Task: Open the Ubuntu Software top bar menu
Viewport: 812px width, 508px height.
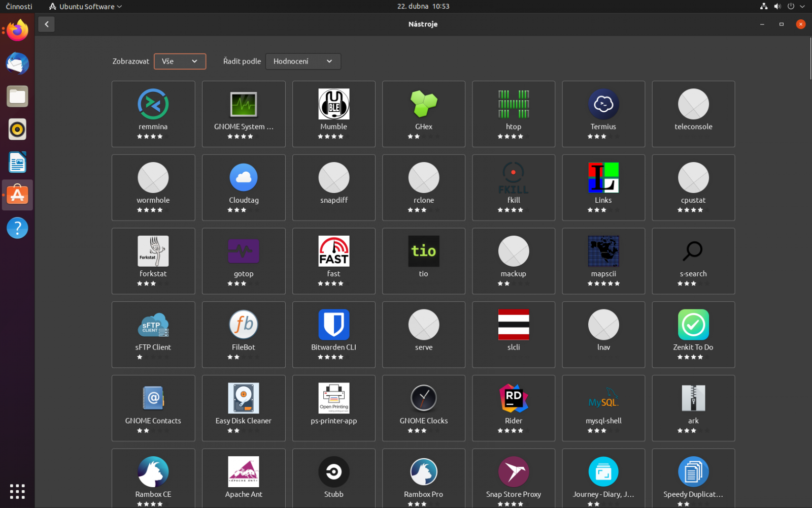Action: [x=85, y=6]
